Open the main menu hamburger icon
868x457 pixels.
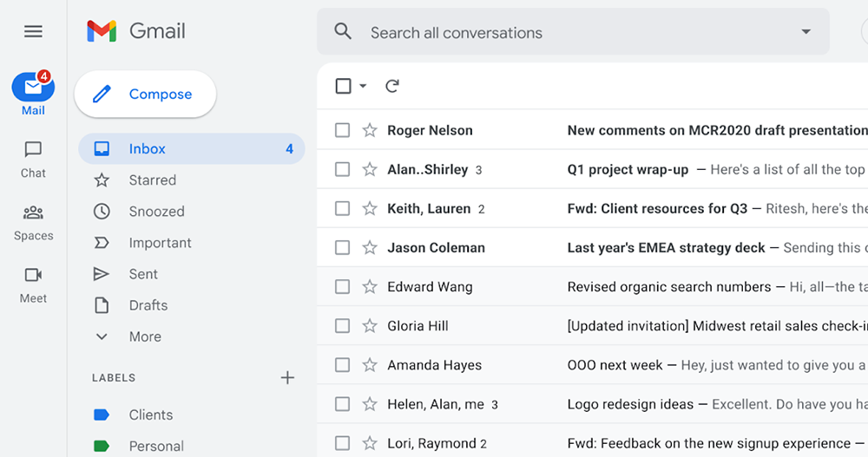(x=33, y=32)
